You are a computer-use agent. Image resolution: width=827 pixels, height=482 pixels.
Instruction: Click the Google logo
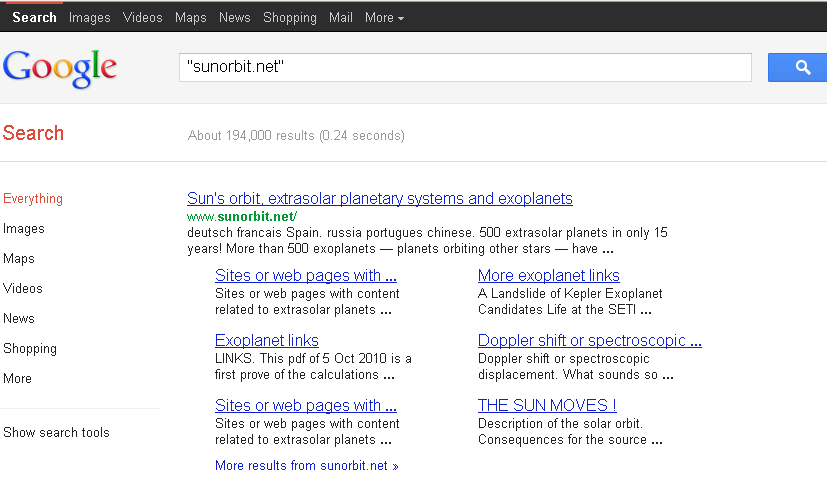(x=60, y=68)
